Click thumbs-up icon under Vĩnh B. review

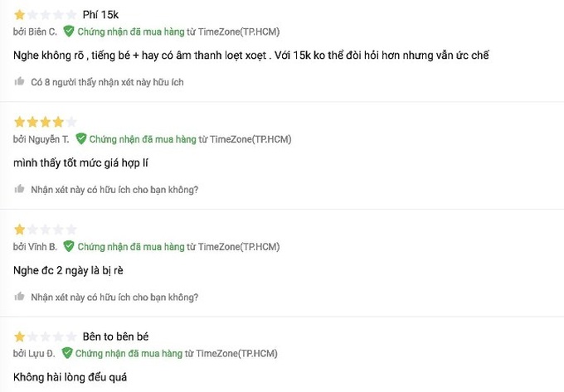[x=19, y=297]
